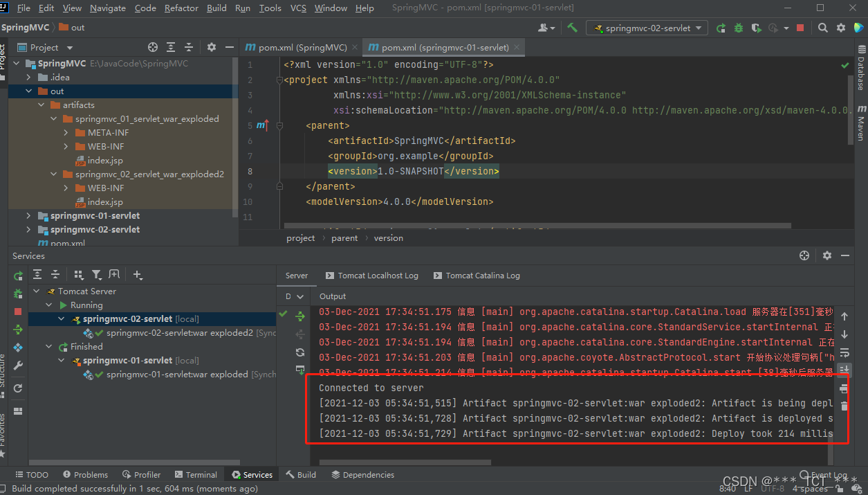Collapse the Finished group in Services

coord(48,347)
